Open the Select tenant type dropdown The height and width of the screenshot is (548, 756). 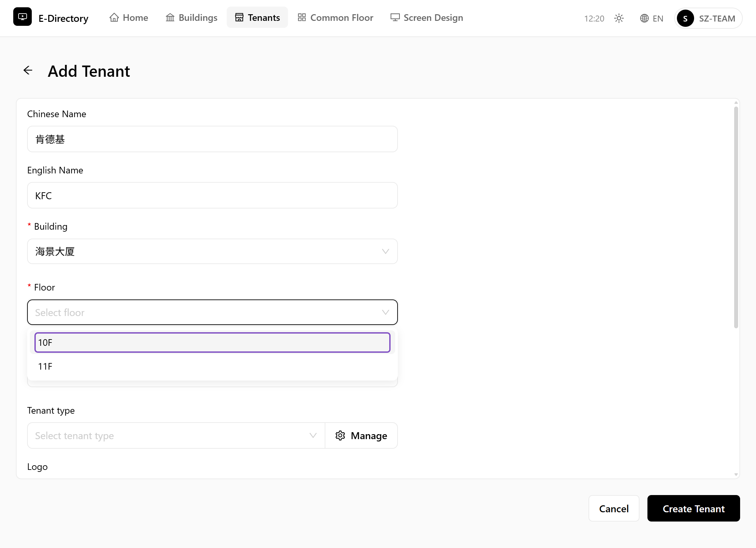[x=176, y=436]
